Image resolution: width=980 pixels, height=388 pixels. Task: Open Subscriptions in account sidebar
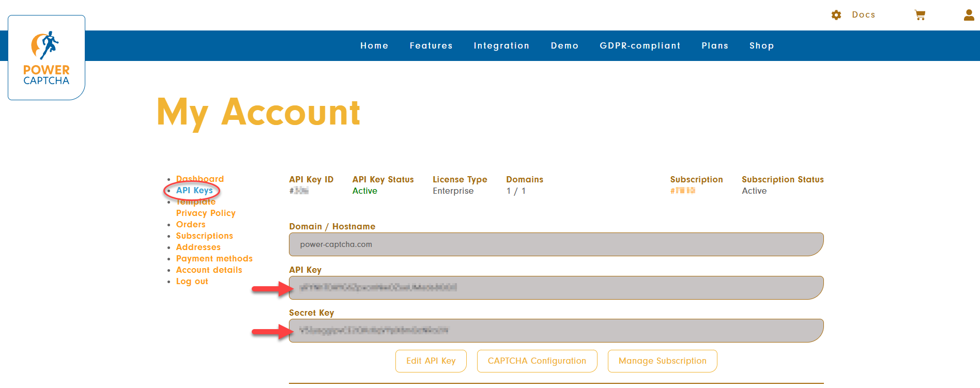tap(205, 236)
